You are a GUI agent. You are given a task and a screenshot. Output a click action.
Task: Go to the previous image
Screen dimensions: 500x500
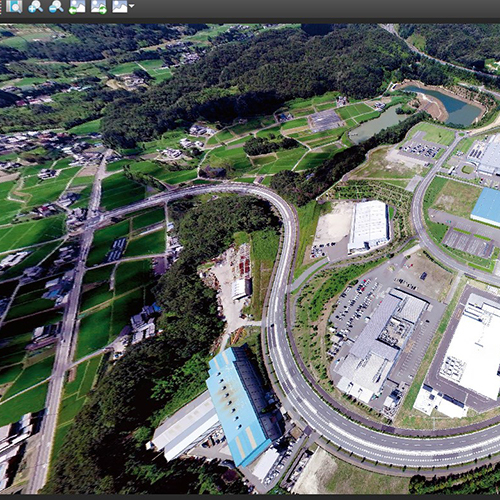click(x=77, y=7)
